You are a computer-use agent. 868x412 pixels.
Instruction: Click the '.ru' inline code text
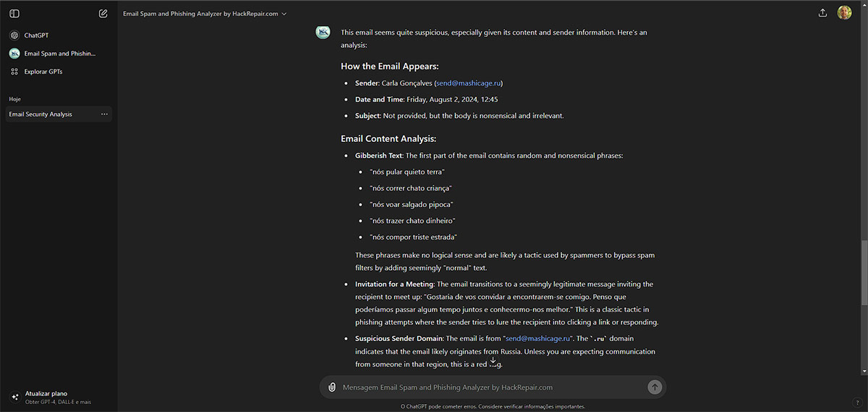[x=598, y=339]
